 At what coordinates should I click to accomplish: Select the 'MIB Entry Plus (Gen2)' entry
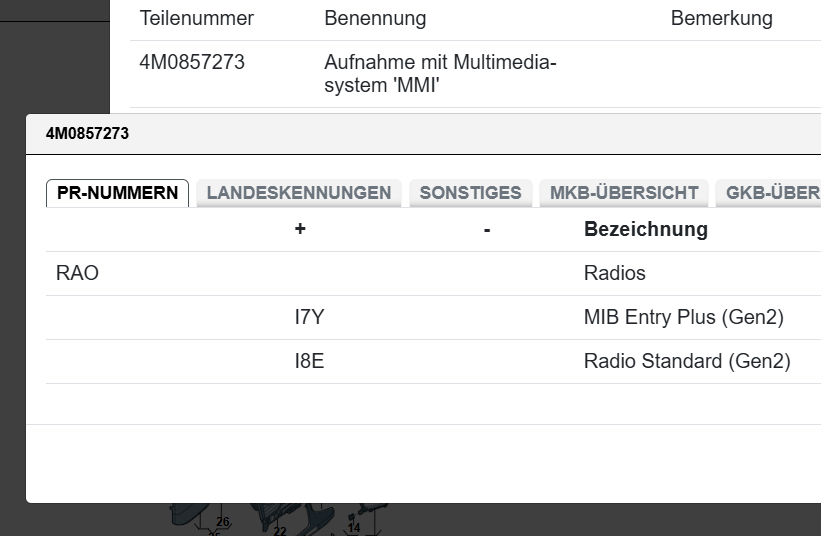pos(683,317)
